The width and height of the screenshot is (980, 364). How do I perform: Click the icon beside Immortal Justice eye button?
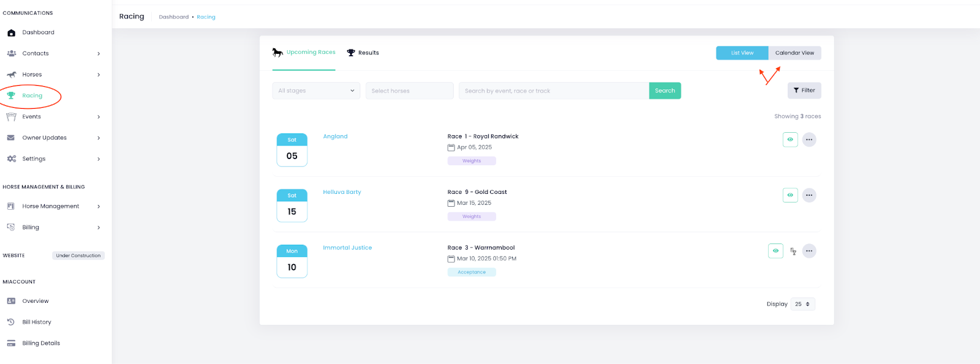(x=793, y=251)
